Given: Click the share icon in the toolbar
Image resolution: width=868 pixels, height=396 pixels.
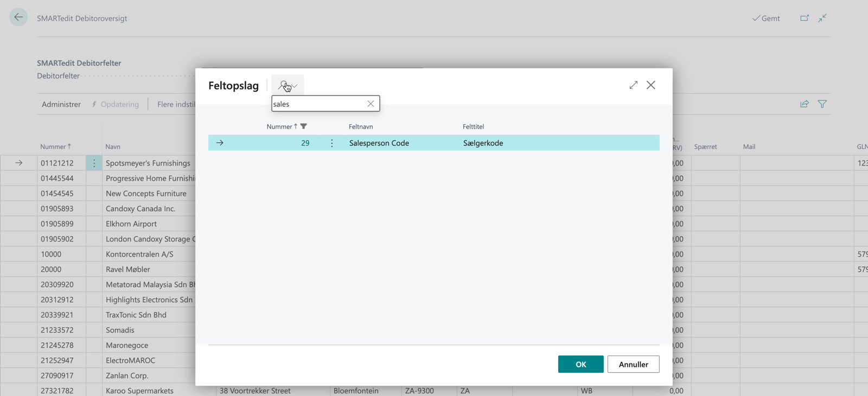Looking at the screenshot, I should click(805, 104).
